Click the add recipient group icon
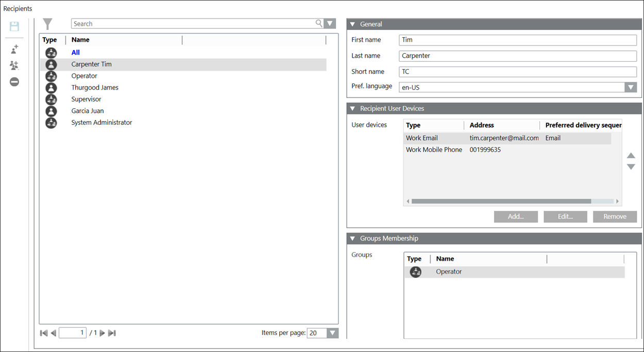644x352 pixels. 14,65
